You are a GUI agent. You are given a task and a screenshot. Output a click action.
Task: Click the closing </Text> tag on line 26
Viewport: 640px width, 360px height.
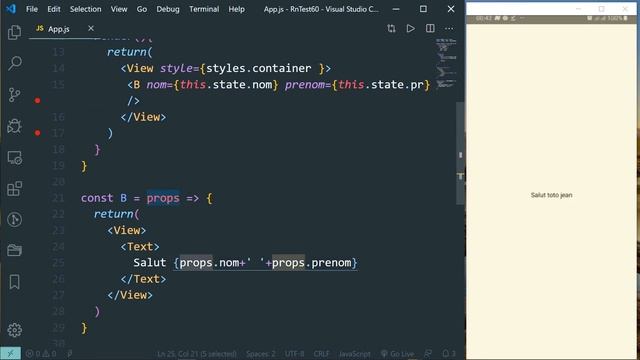(x=143, y=279)
